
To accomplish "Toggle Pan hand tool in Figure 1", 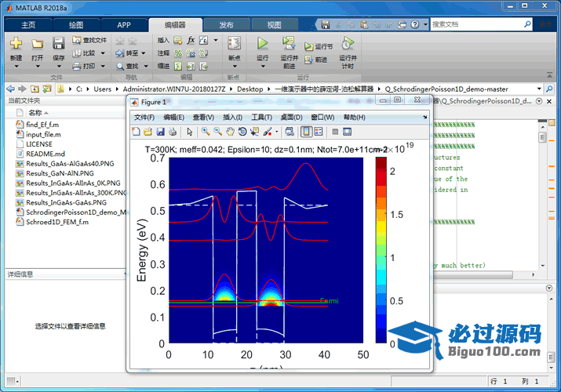I will (x=230, y=132).
